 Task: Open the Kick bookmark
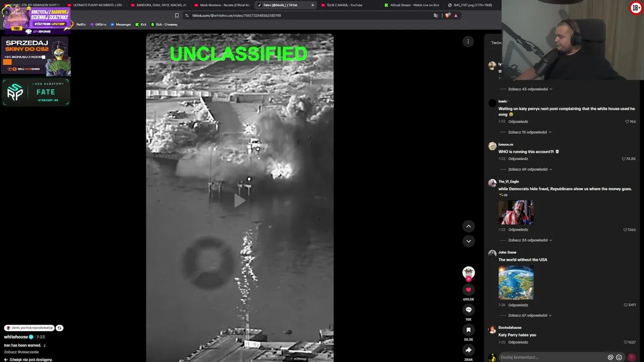pos(141,25)
